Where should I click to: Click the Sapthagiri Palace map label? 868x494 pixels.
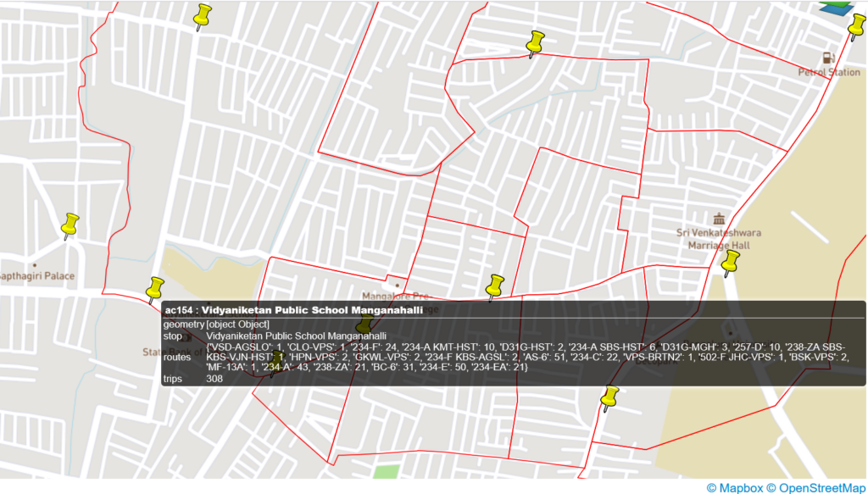pos(36,275)
